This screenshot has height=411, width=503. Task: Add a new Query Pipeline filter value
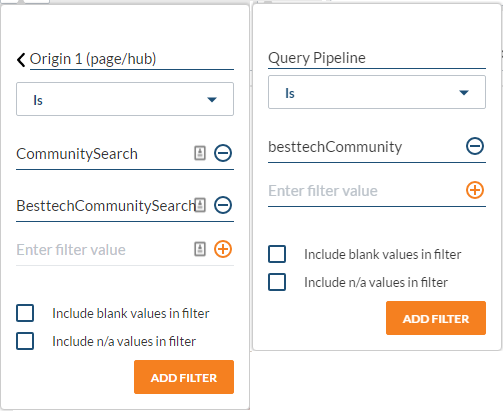pos(475,190)
